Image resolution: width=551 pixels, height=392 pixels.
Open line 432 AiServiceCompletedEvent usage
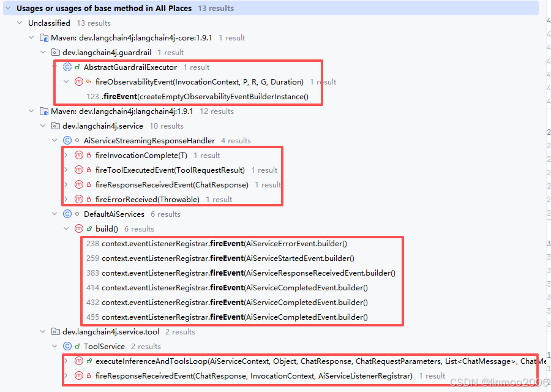point(227,303)
